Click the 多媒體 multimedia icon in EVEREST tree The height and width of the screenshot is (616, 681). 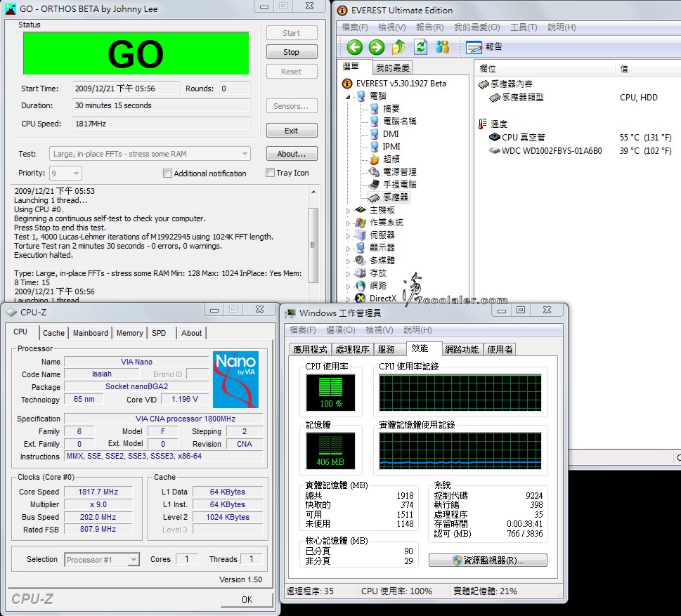[x=360, y=260]
